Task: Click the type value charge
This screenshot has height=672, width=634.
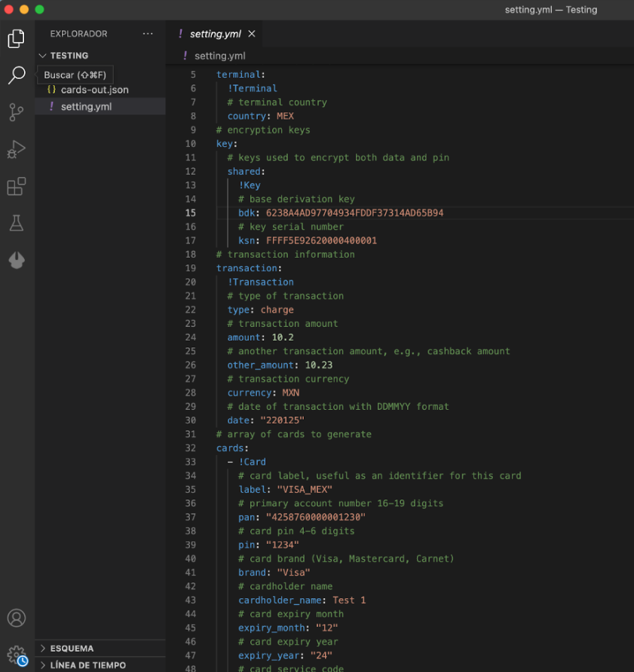Action: click(277, 310)
